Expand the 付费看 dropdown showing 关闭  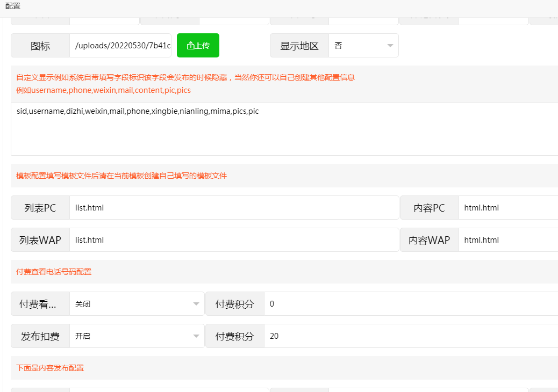pyautogui.click(x=137, y=304)
